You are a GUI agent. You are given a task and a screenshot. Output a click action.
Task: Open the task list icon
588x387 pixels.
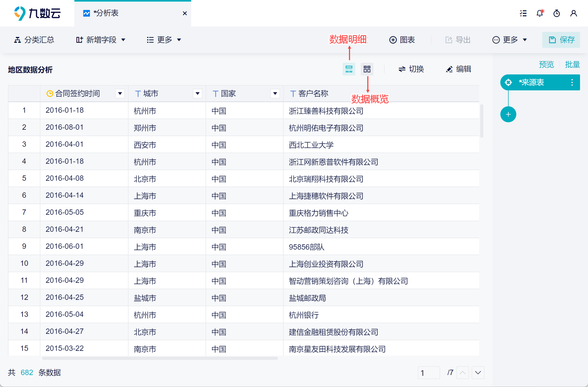point(523,13)
